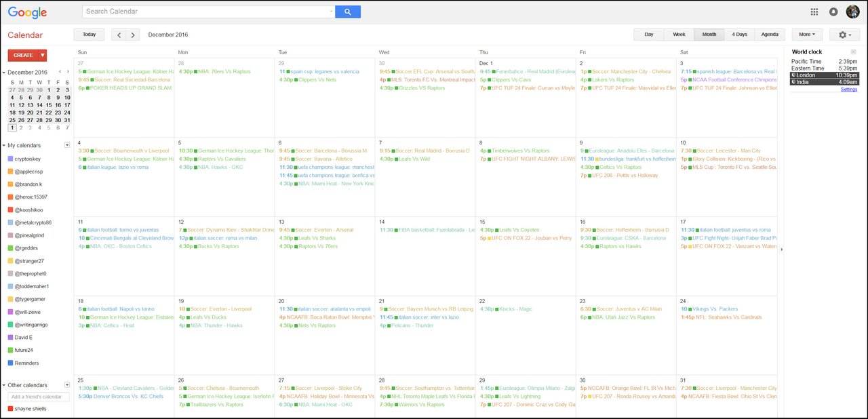The height and width of the screenshot is (419, 868).
Task: Open Knicks - Magic event on the 22nd
Action: (x=506, y=309)
